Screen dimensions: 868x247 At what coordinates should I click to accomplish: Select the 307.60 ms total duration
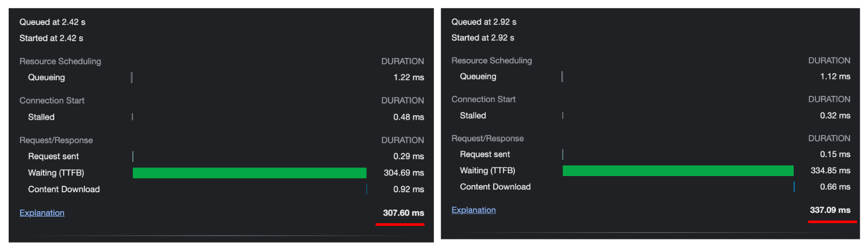point(403,213)
